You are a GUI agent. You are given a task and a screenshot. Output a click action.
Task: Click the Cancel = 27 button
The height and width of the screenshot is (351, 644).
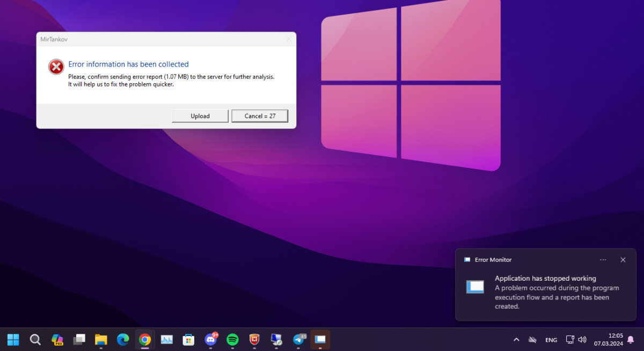tap(260, 116)
